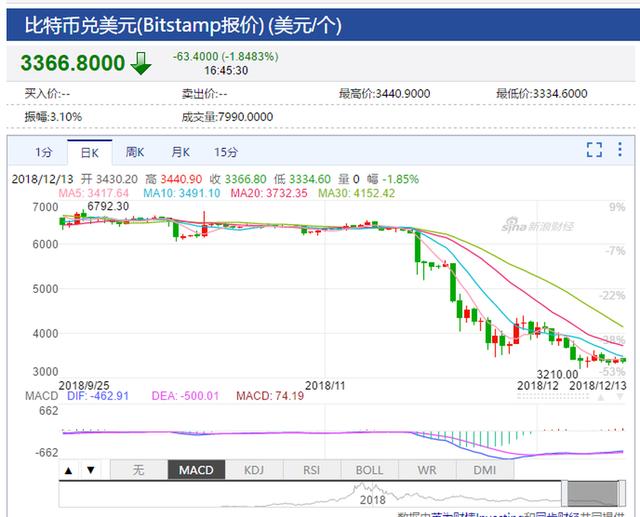This screenshot has width=640, height=517.
Task: Click the change value -63.4000 (-1.8483%)
Action: coord(226,56)
